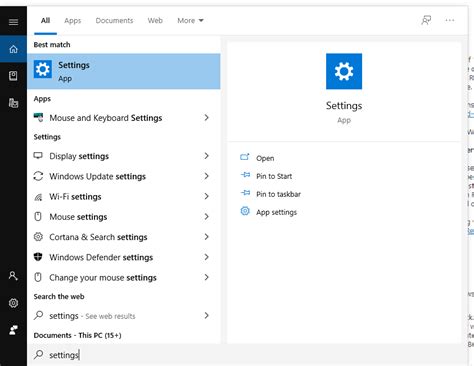Open the feedback icon at top right
474x366 pixels.
click(426, 20)
